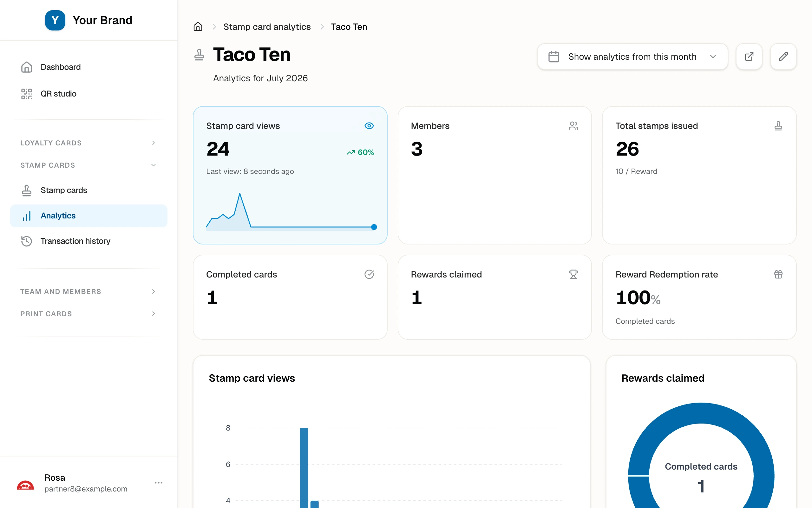Open Stamp card analytics breadcrumb
This screenshot has width=812, height=508.
pyautogui.click(x=267, y=27)
